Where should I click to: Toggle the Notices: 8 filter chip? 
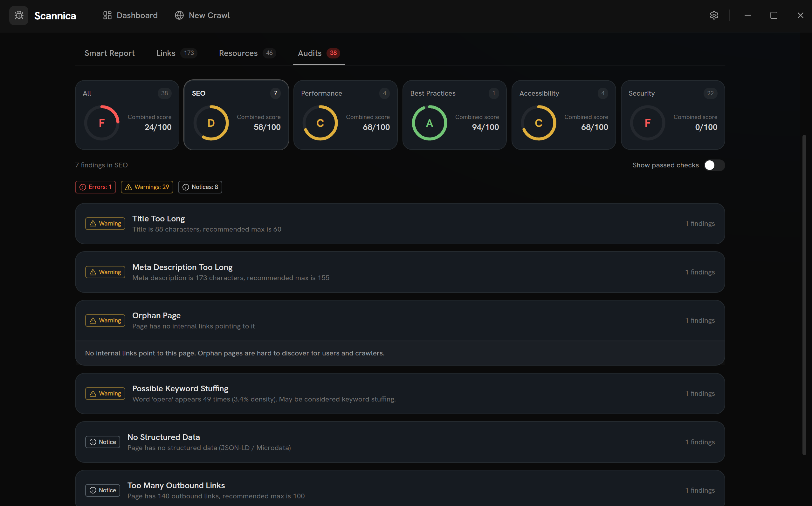200,187
